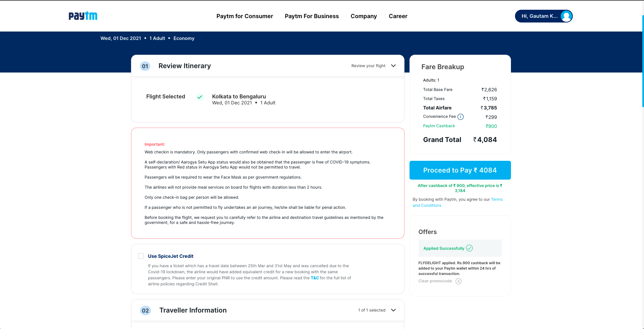Click the green Flight Selected checkmark
Viewport: 644px width, 329px height.
[200, 97]
